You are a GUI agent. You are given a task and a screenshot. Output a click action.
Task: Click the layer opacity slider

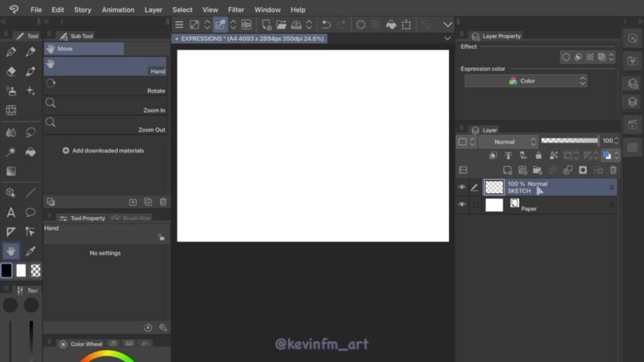[569, 141]
